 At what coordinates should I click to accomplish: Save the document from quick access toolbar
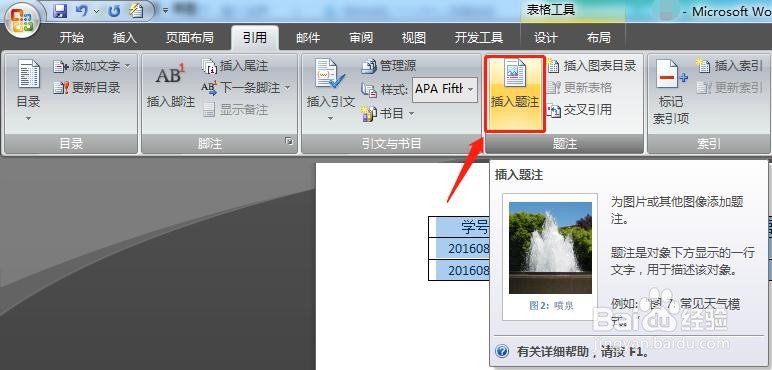pos(60,10)
